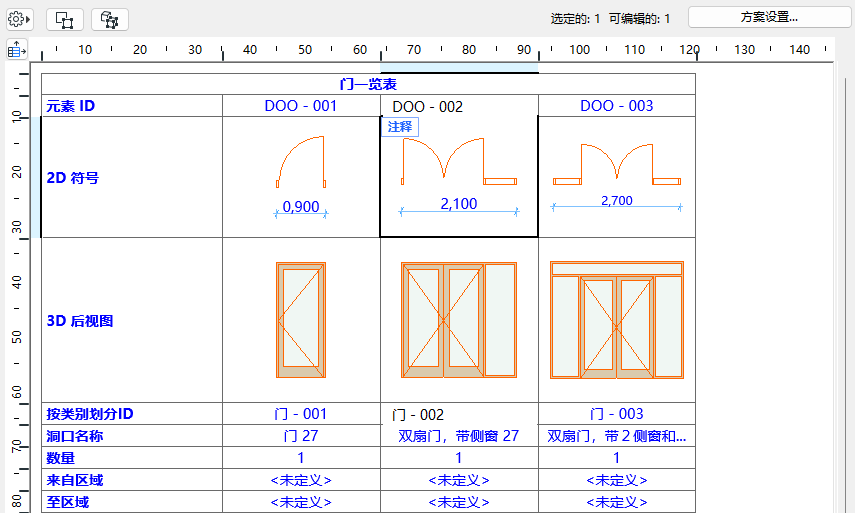Select the 2D symbol of DOO - 002

pos(459,161)
